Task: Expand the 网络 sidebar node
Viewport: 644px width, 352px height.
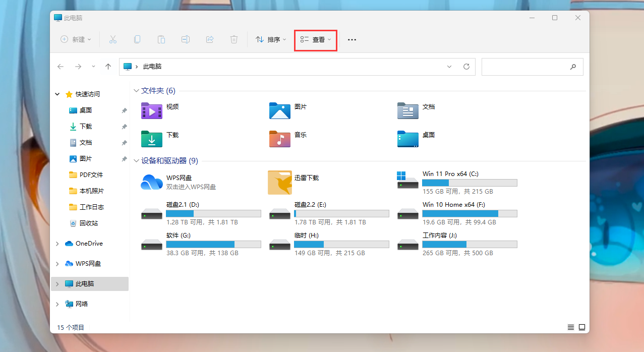Action: click(x=57, y=304)
